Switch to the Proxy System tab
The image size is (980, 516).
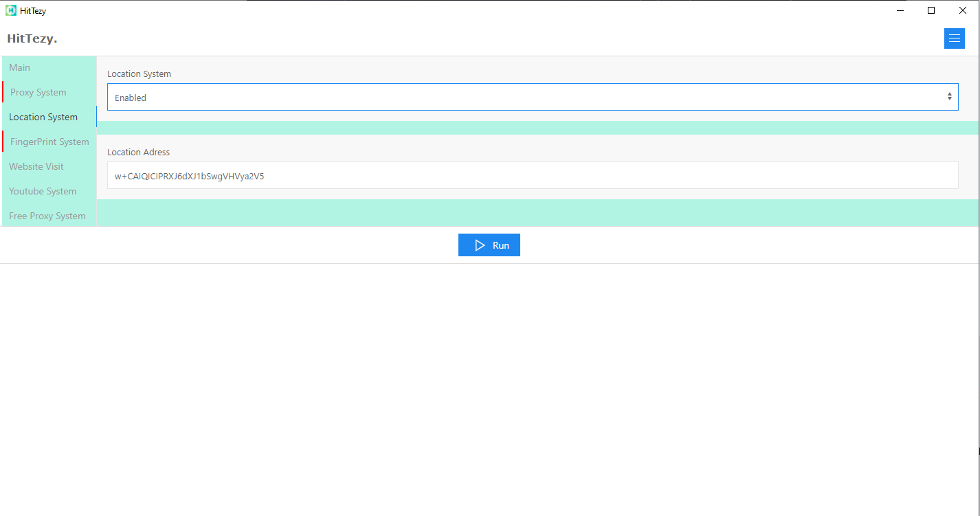click(49, 92)
